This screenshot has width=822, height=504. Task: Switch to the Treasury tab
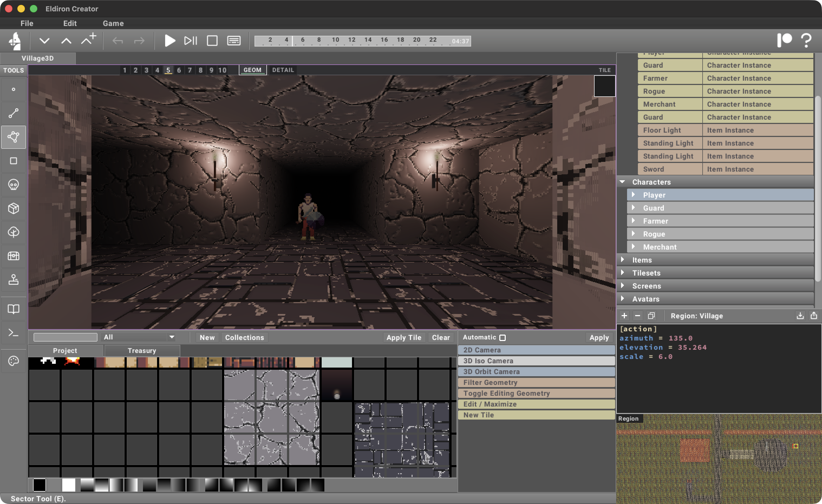pyautogui.click(x=142, y=350)
